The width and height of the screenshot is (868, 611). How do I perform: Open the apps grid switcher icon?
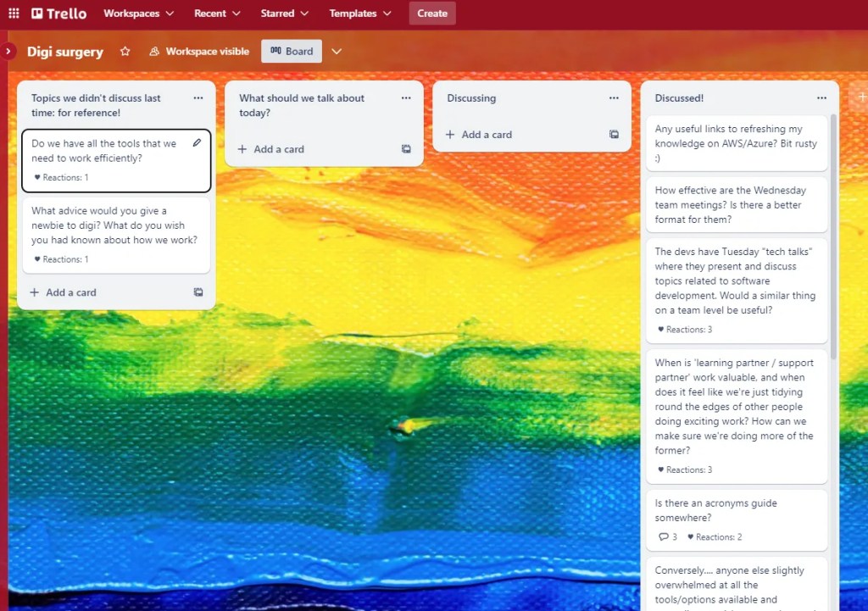14,14
